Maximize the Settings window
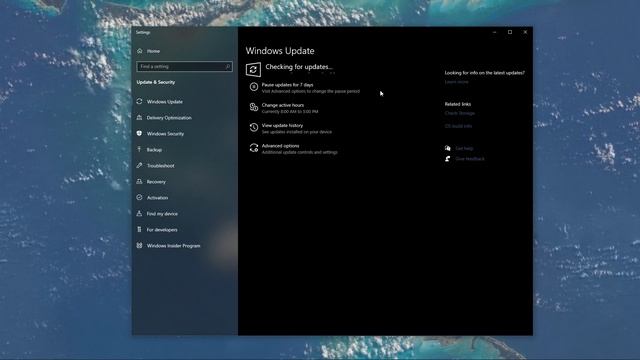 pos(510,32)
